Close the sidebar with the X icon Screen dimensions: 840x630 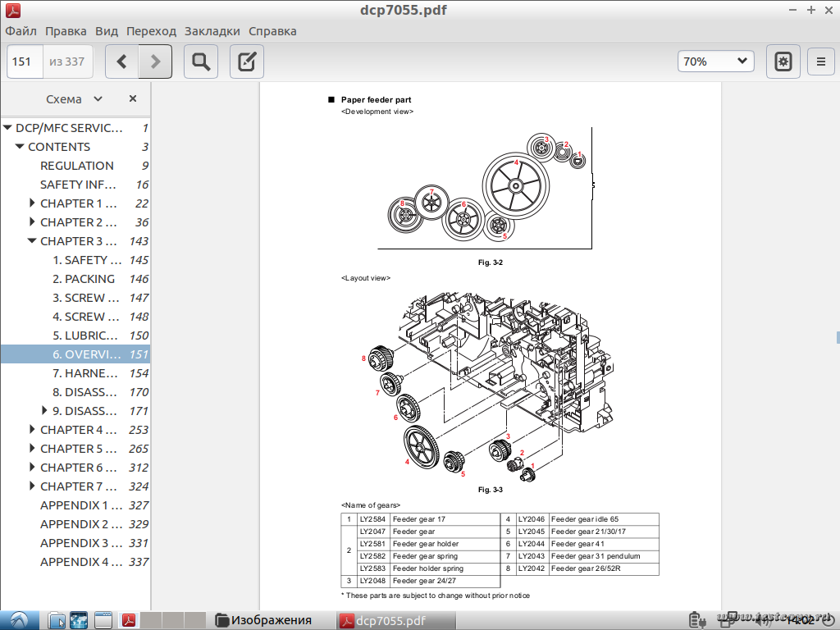133,98
